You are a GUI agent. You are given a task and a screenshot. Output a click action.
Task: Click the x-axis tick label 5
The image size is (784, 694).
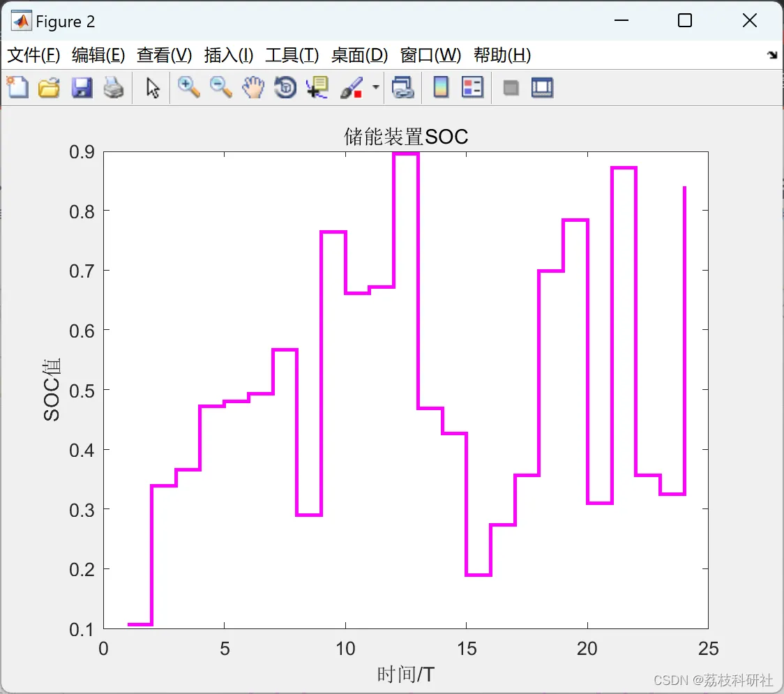(x=225, y=649)
